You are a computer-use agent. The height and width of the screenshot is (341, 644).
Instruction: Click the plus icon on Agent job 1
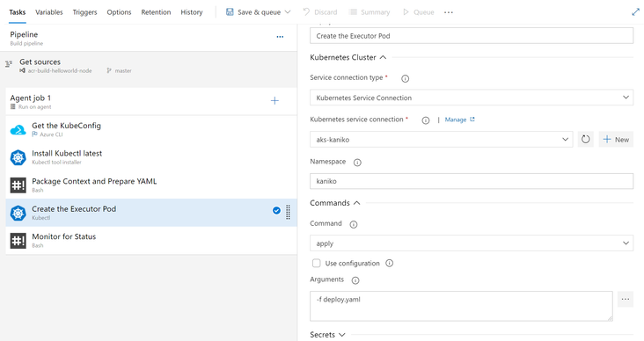pyautogui.click(x=274, y=100)
